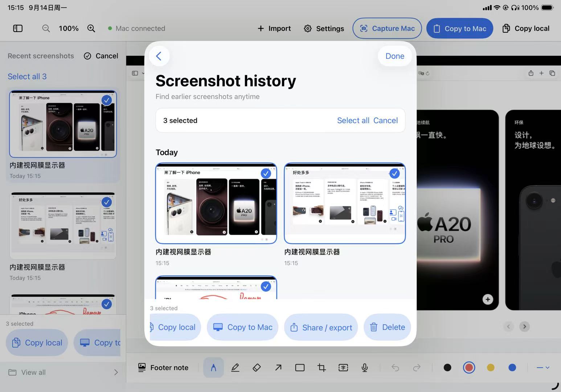The height and width of the screenshot is (392, 561).
Task: Click the share icon in captured browser
Action: tap(531, 73)
